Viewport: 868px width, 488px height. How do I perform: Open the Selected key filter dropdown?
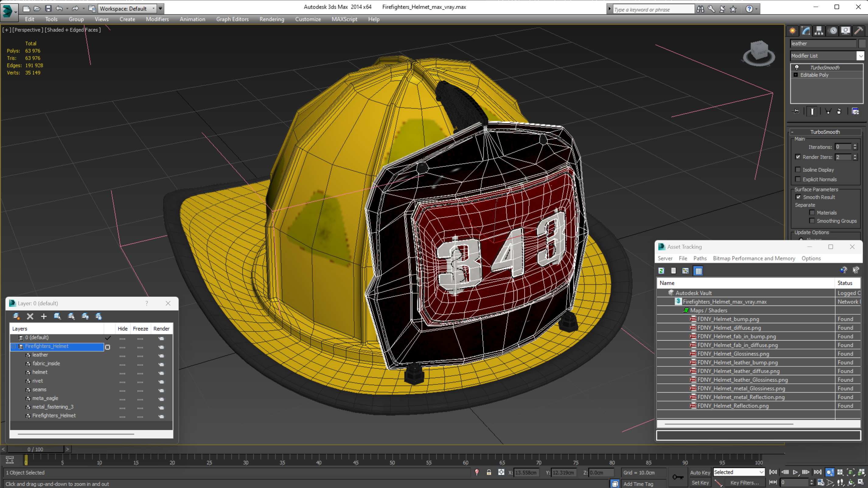[739, 472]
